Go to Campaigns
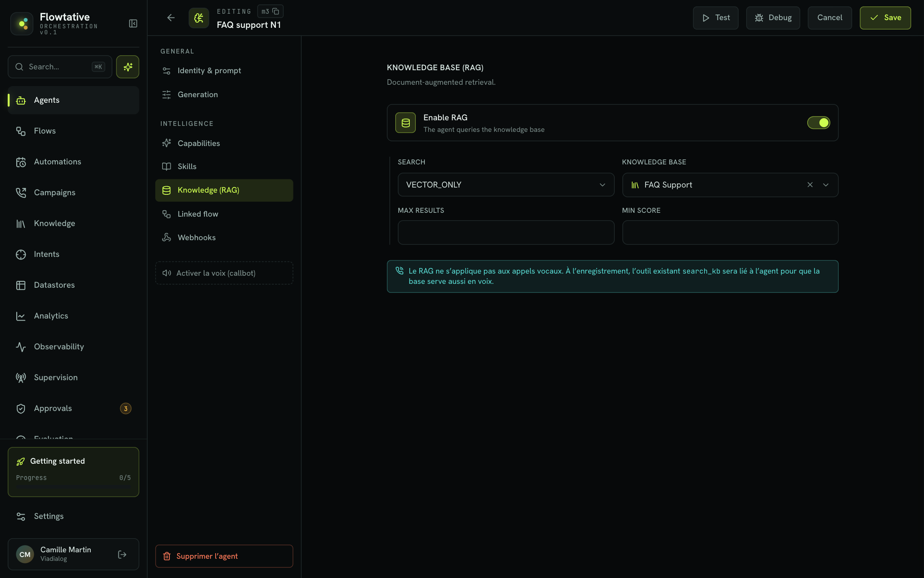This screenshot has height=578, width=924. pyautogui.click(x=74, y=193)
